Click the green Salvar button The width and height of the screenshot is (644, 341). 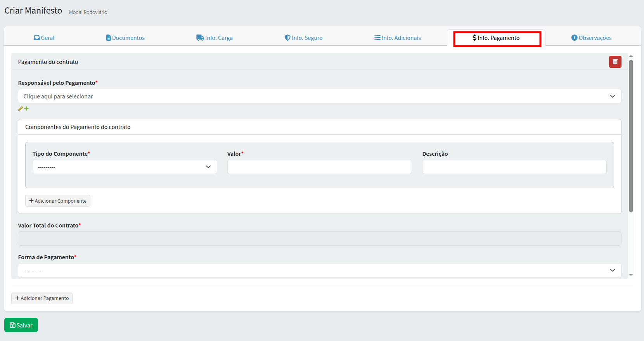21,325
